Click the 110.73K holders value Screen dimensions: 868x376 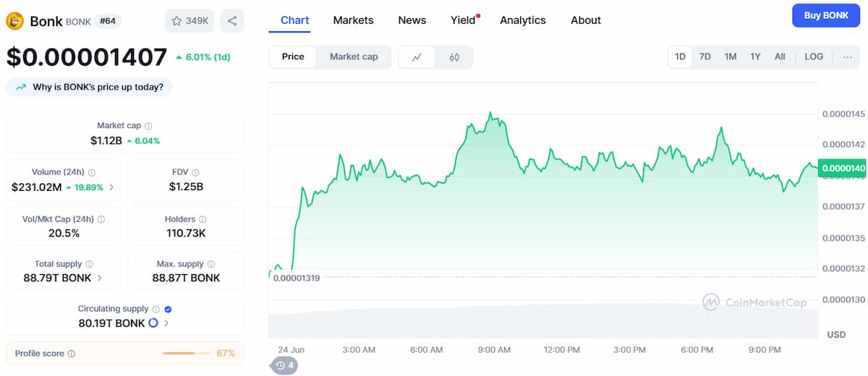pos(186,233)
